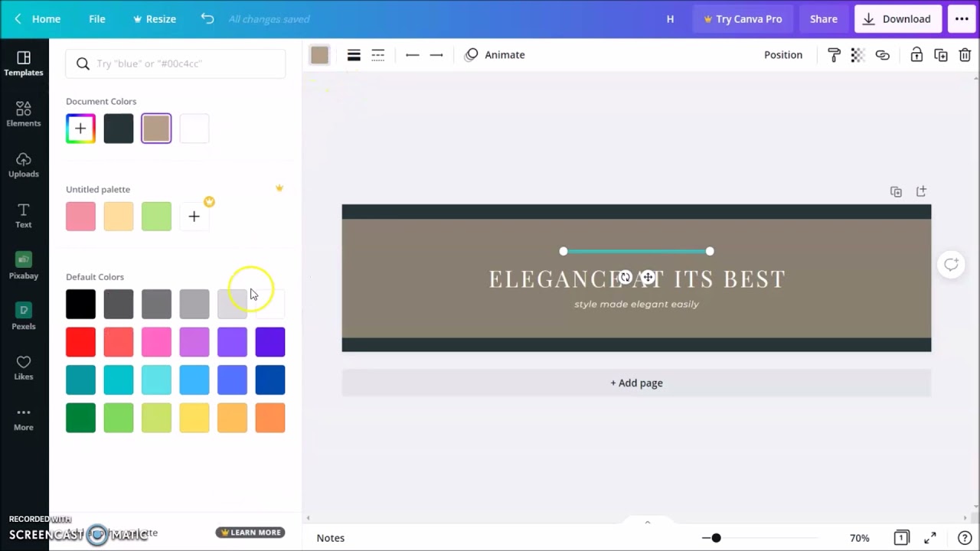Select the hot pink default color

click(x=156, y=342)
